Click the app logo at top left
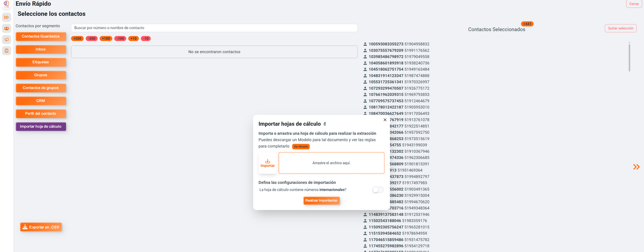This screenshot has width=644, height=252. tap(6, 4)
